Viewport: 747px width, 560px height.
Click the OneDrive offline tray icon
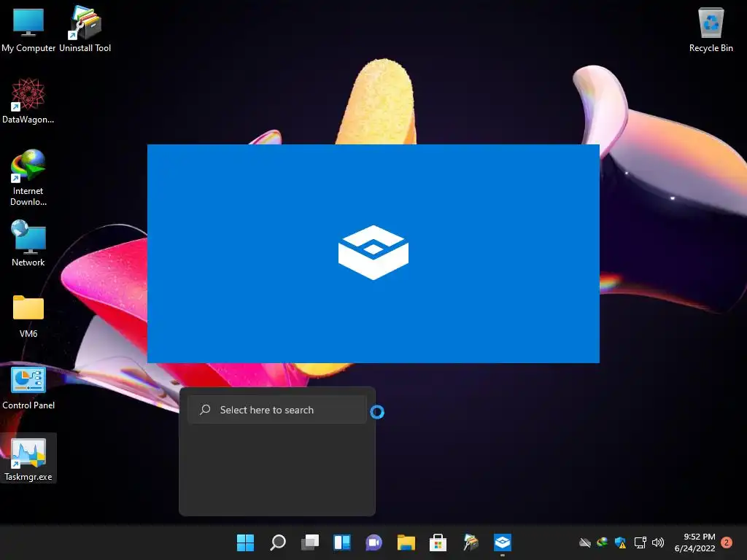pyautogui.click(x=584, y=542)
